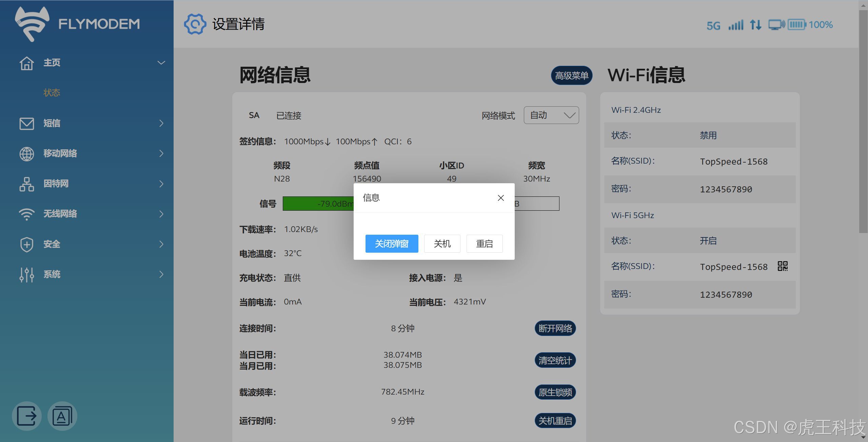868x442 pixels.
Task: Click the Wi-Fi 5GHz QR code icon
Action: 783,266
